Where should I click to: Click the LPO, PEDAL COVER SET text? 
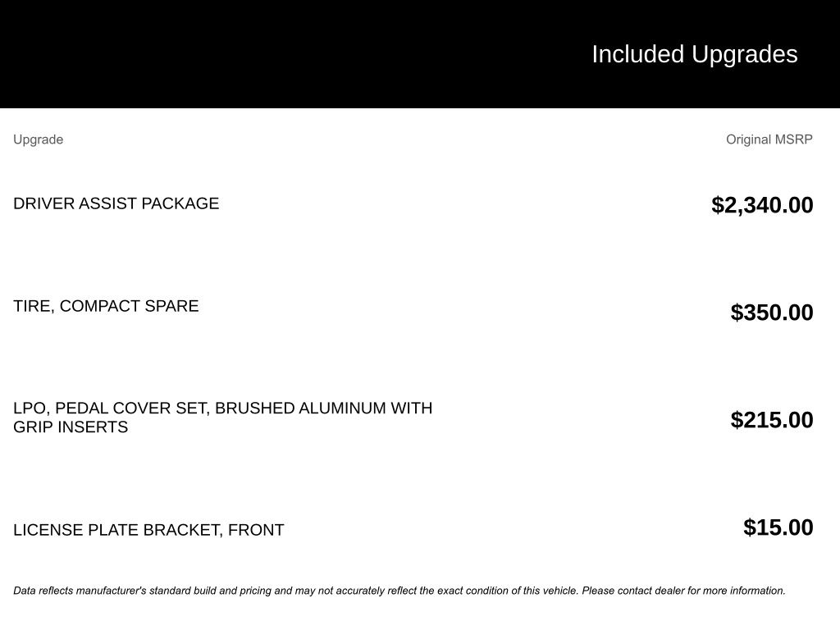[x=111, y=409]
